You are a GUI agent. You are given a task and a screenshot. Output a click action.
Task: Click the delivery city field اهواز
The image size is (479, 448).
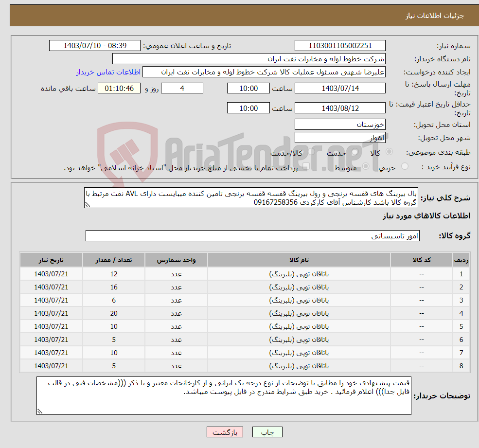point(340,138)
